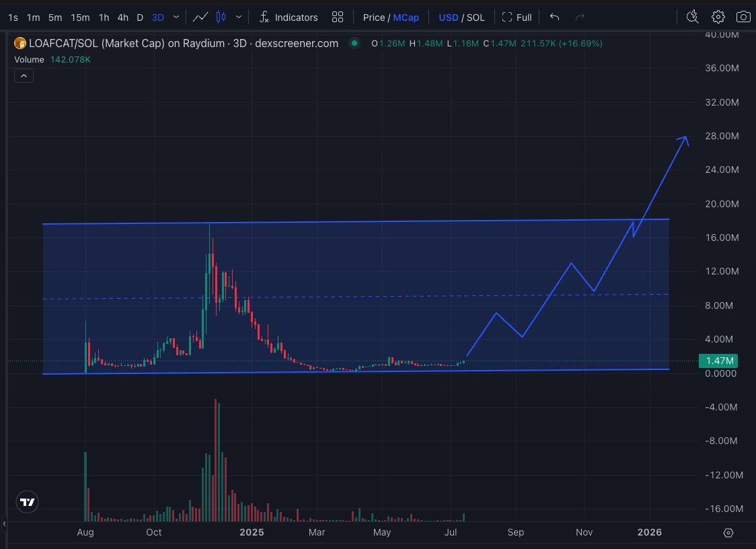Select the line chart style icon
This screenshot has width=756, height=549.
coord(199,17)
